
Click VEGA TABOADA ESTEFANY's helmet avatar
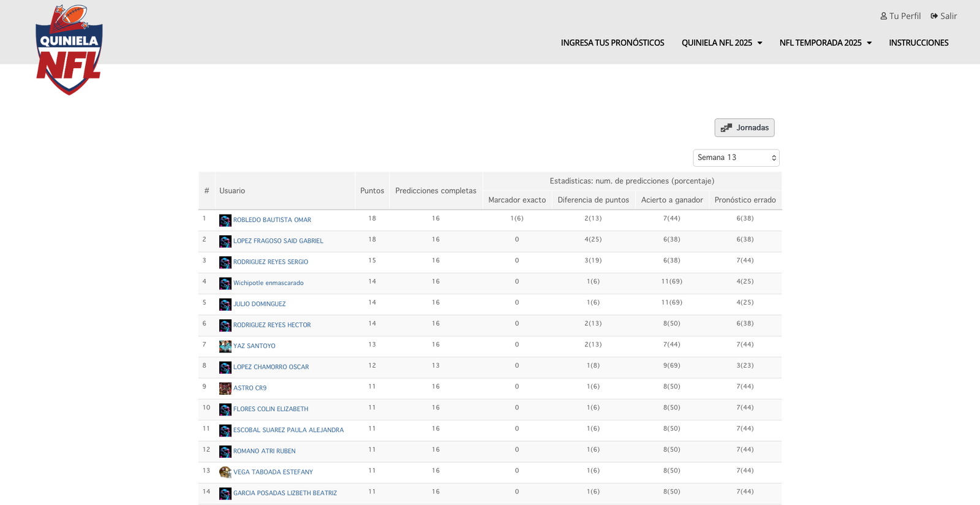[x=225, y=473]
